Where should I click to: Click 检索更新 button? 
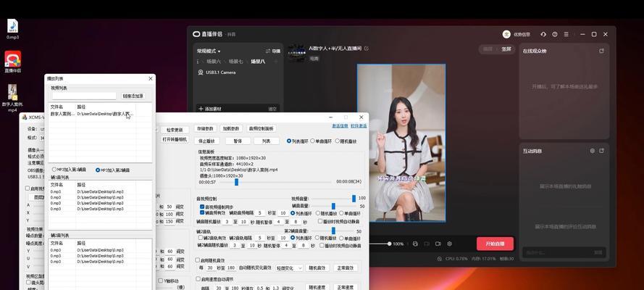[x=175, y=130]
